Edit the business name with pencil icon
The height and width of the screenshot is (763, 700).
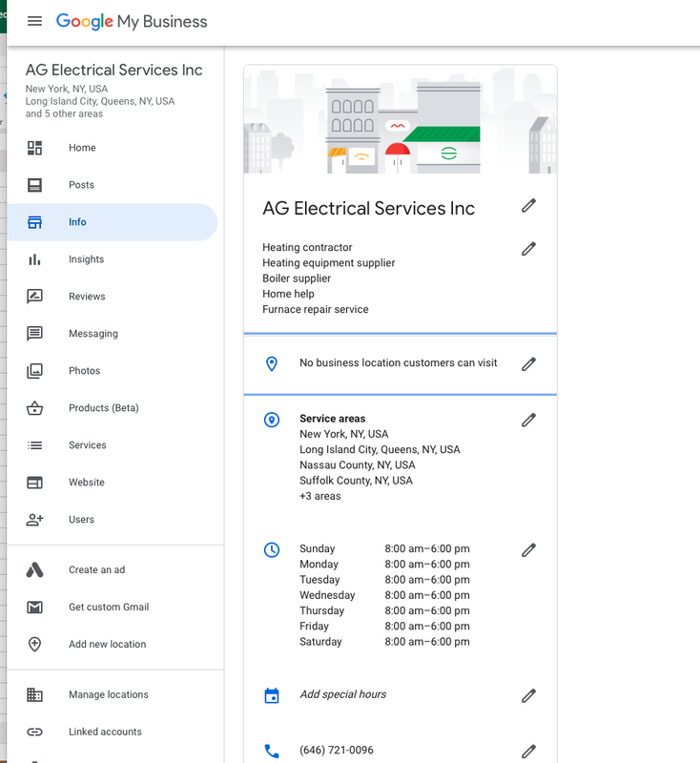[528, 206]
